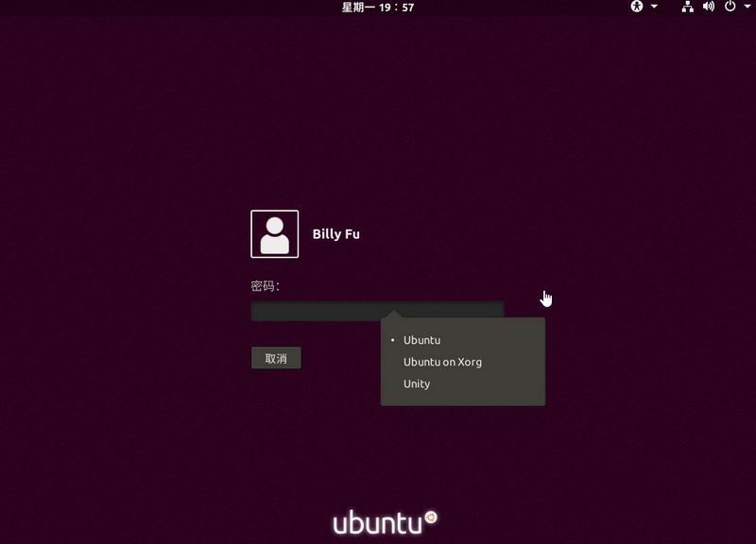Click the power icon in top bar

pyautogui.click(x=730, y=7)
